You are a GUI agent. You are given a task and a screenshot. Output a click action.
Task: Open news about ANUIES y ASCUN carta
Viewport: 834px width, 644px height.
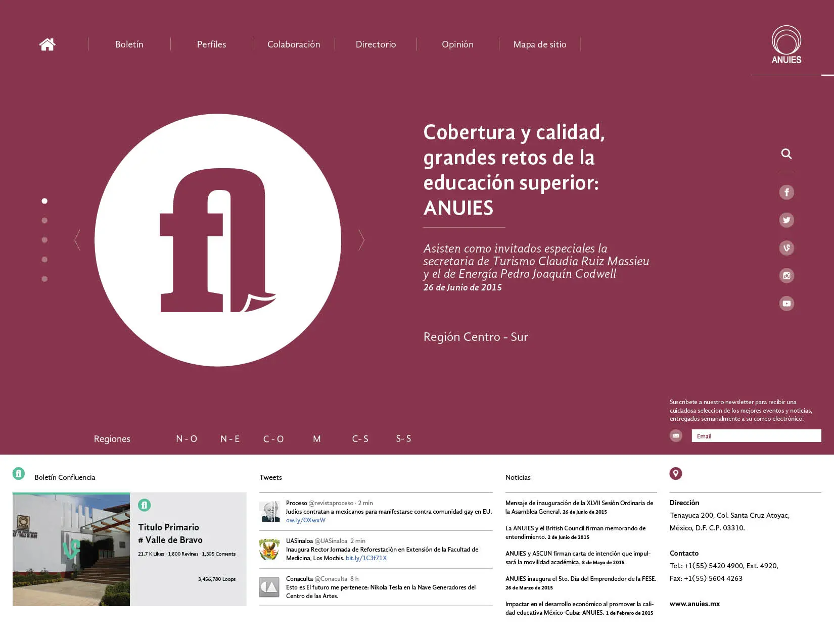pyautogui.click(x=578, y=558)
